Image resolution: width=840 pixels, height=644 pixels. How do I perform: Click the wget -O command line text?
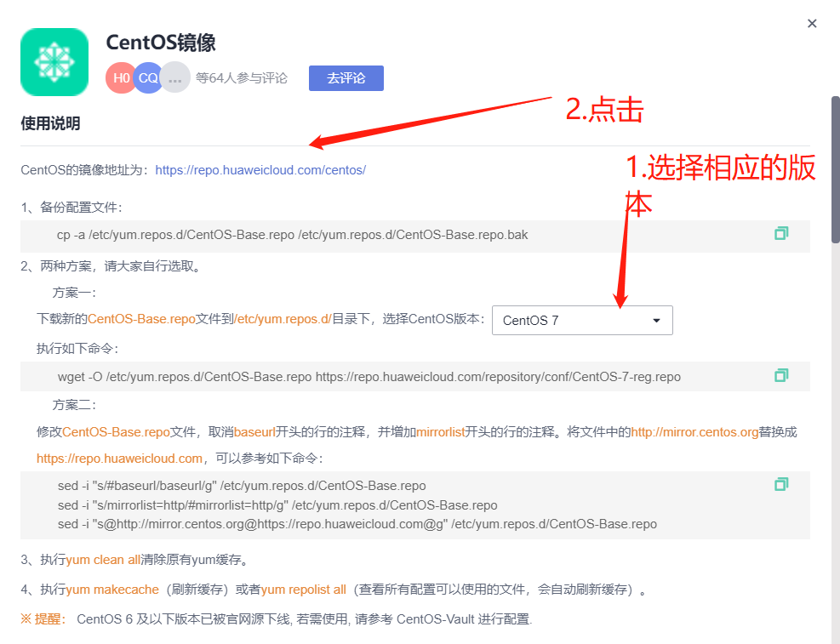click(x=369, y=377)
